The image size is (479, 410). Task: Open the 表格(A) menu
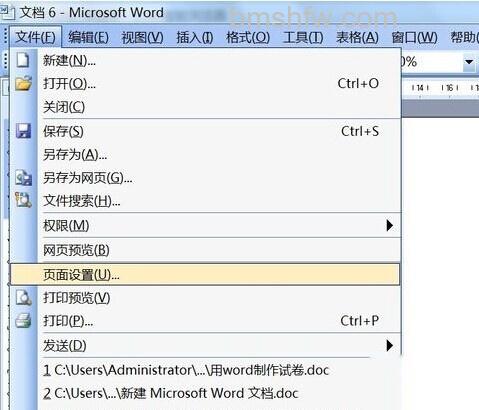[x=357, y=37]
